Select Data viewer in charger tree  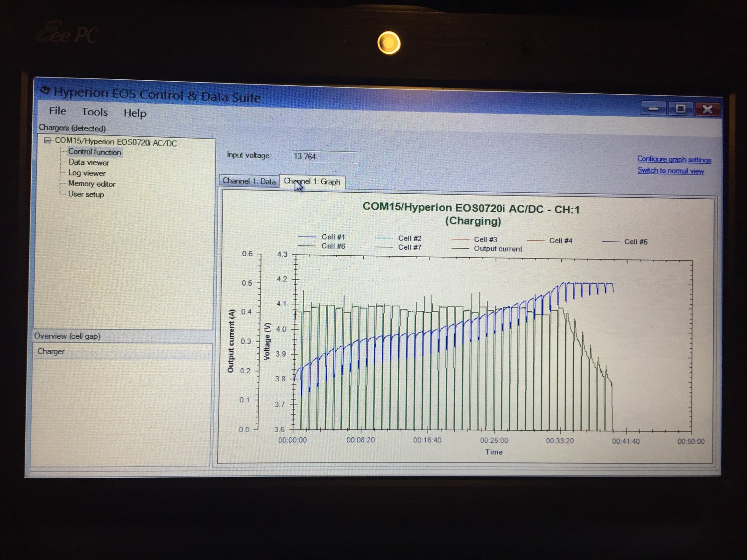coord(89,162)
